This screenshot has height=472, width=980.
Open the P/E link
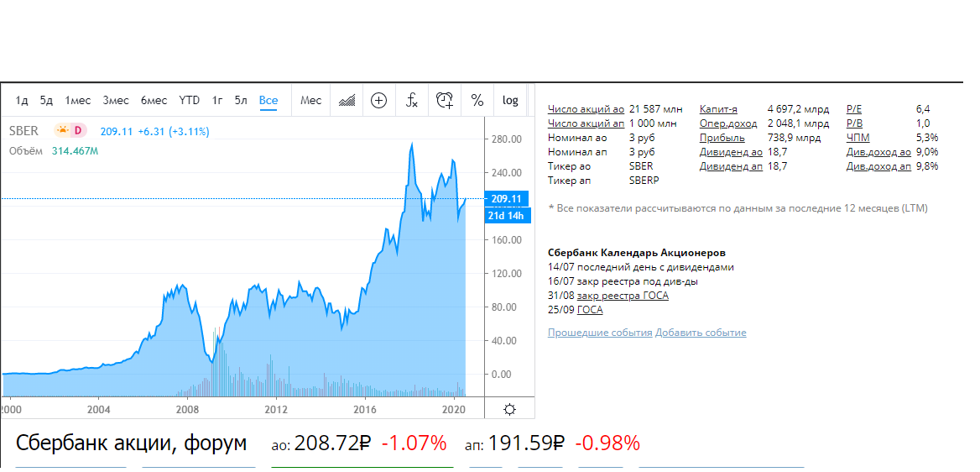click(x=854, y=109)
